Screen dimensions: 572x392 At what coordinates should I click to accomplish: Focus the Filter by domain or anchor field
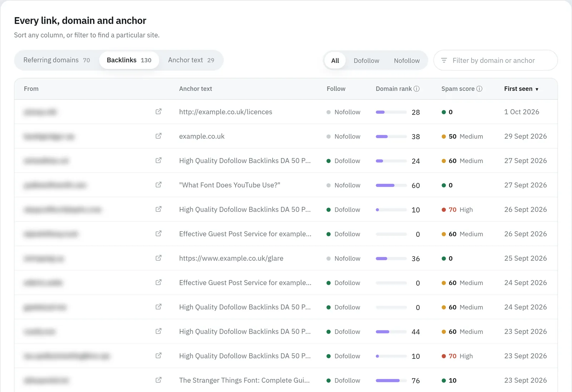[x=495, y=60]
